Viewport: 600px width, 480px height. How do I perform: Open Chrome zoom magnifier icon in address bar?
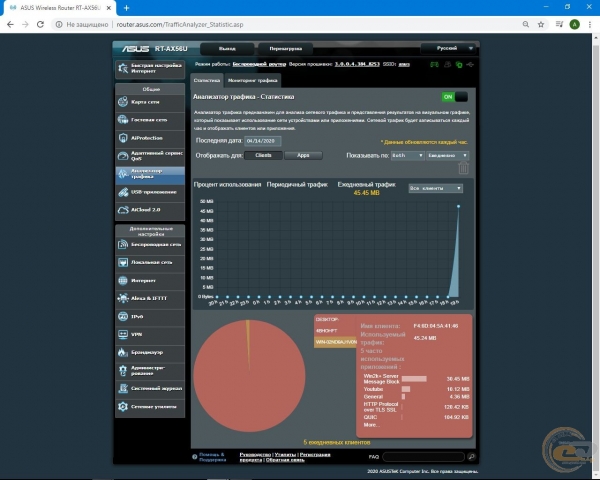[526, 24]
